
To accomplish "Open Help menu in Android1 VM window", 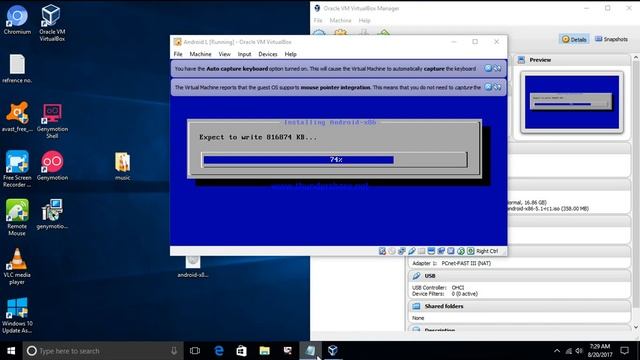I will (291, 54).
